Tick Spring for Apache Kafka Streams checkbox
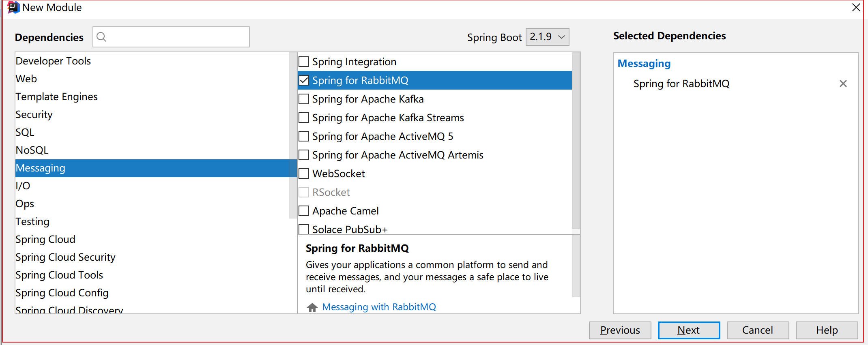 point(304,118)
